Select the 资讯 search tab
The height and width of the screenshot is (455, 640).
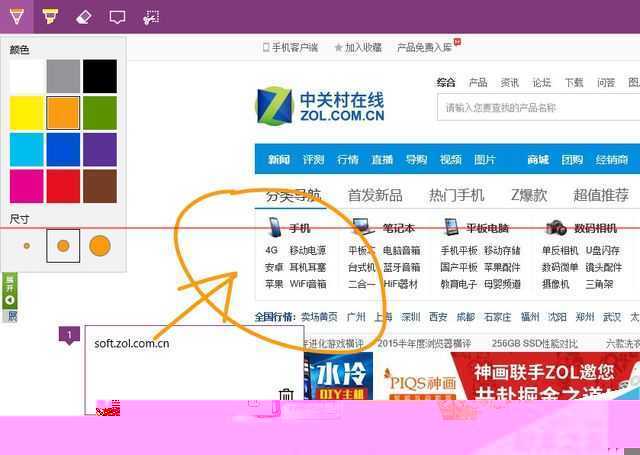tap(510, 82)
